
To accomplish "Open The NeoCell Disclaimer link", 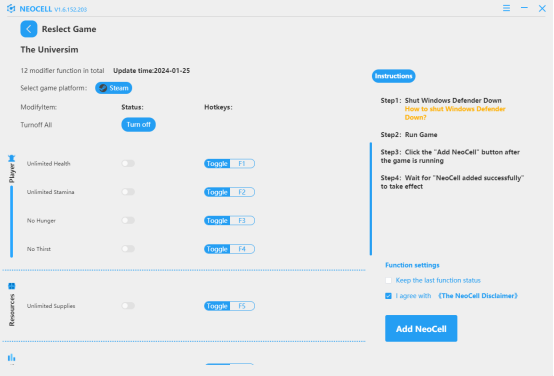I will [x=478, y=296].
